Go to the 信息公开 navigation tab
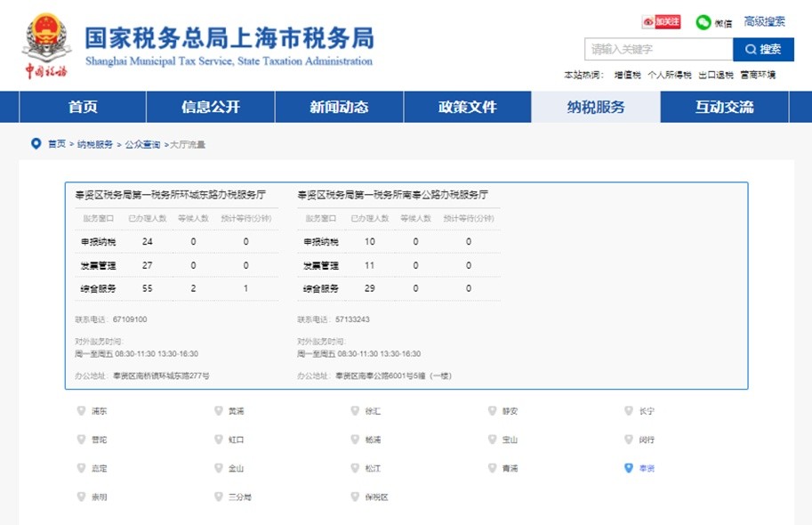 coord(211,107)
